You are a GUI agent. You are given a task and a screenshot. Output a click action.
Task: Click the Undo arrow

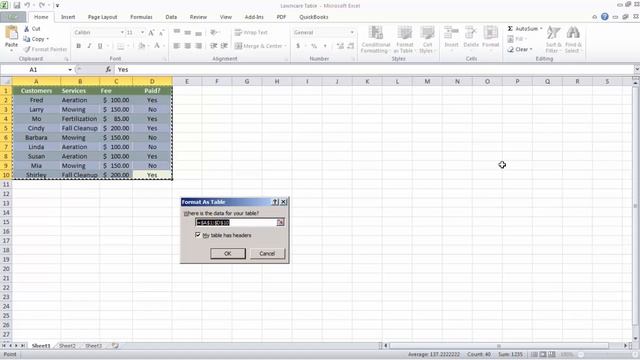pyautogui.click(x=27, y=5)
